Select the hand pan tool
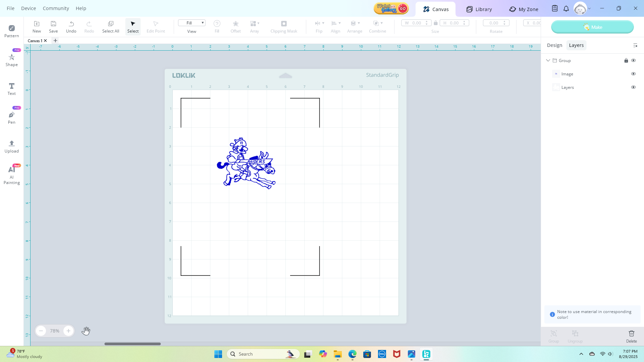 pos(86,331)
